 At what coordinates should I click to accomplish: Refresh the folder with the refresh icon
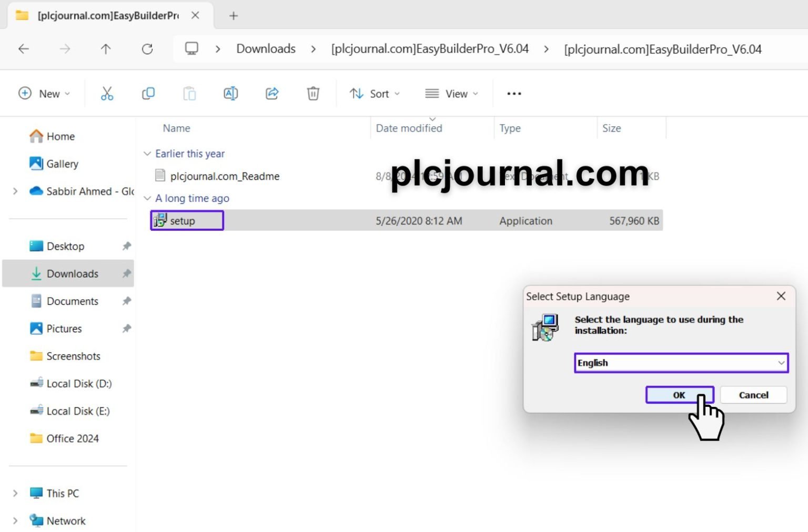click(x=147, y=49)
